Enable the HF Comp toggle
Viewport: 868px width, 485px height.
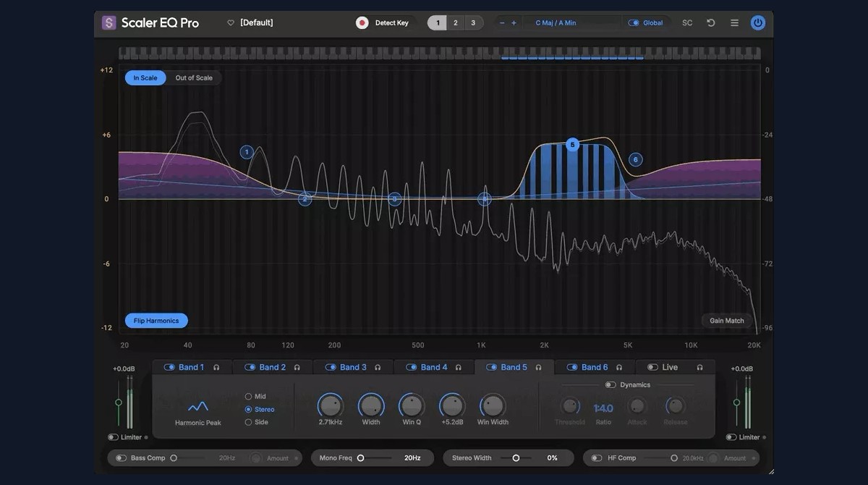pyautogui.click(x=597, y=458)
